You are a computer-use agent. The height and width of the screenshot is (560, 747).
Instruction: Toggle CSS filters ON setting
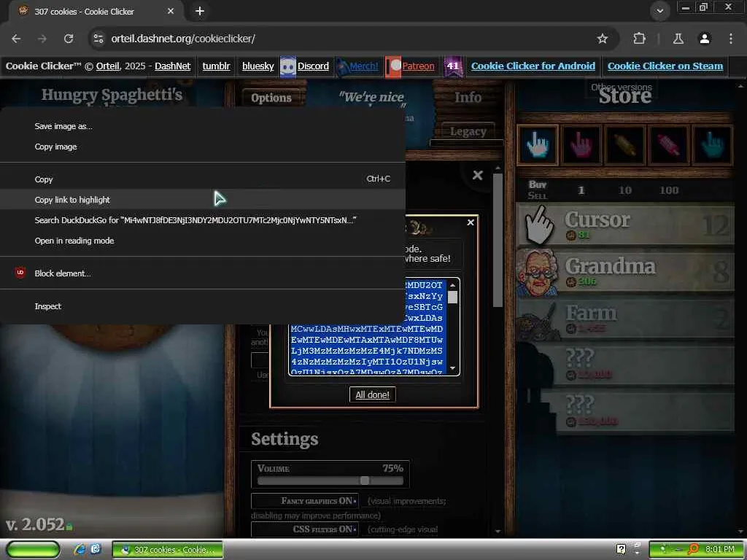click(x=305, y=529)
